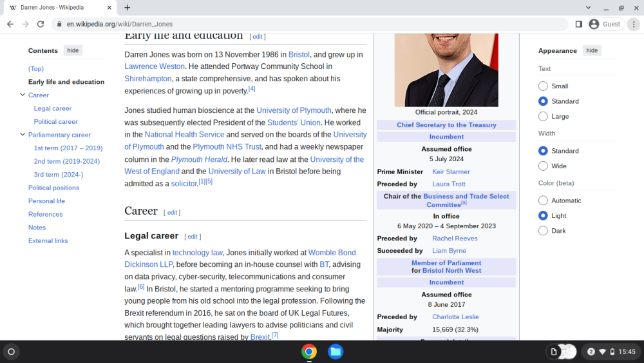This screenshot has width=644, height=363.
Task: Open the Laura Trott link
Action: pyautogui.click(x=448, y=184)
